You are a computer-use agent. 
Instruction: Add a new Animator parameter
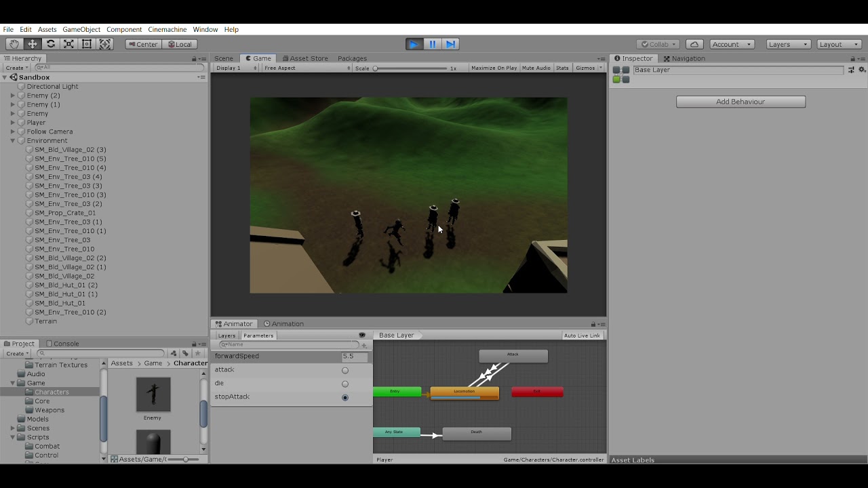click(364, 345)
